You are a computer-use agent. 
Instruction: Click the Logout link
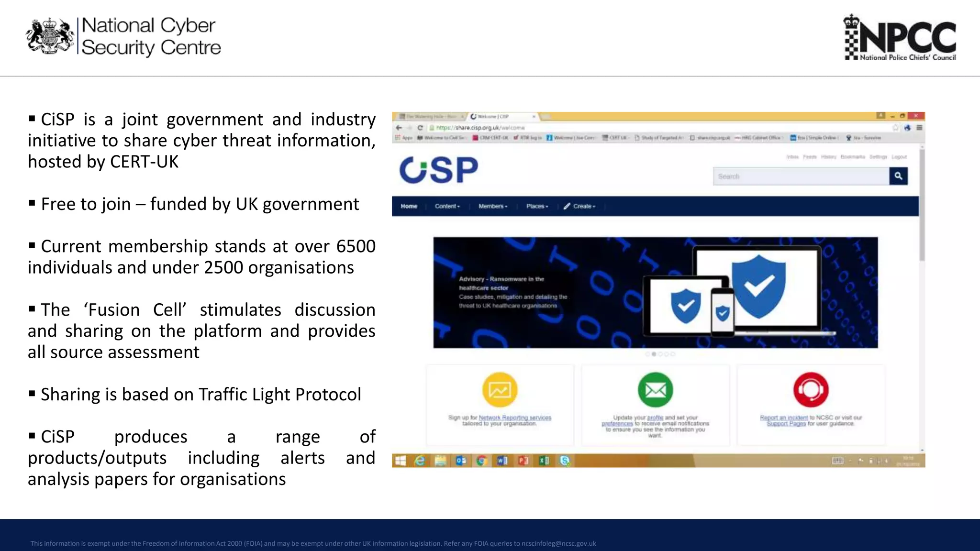tap(899, 157)
